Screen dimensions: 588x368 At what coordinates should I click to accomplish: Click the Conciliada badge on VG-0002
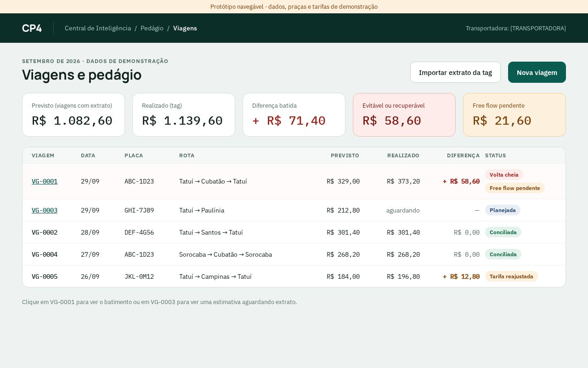[503, 232]
